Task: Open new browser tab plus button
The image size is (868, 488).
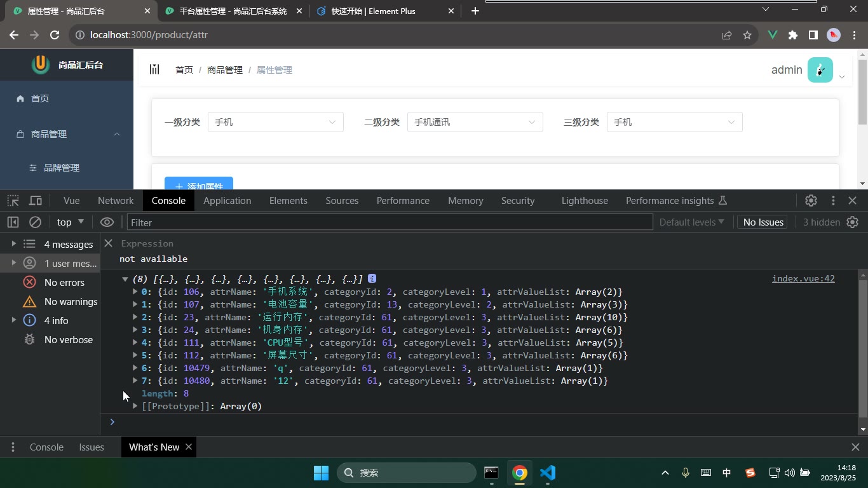Action: 475,11
